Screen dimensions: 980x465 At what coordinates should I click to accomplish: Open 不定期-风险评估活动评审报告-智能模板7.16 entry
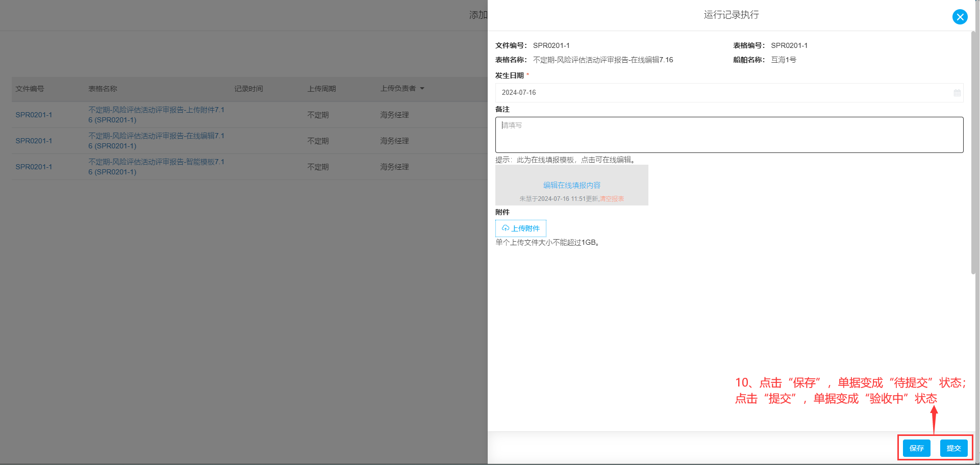click(156, 167)
